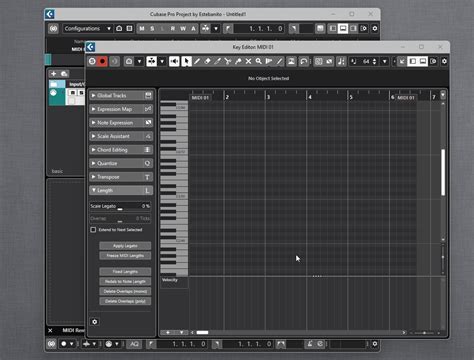
Task: Open controller lane presets dropdown arrow
Action: [x=181, y=332]
